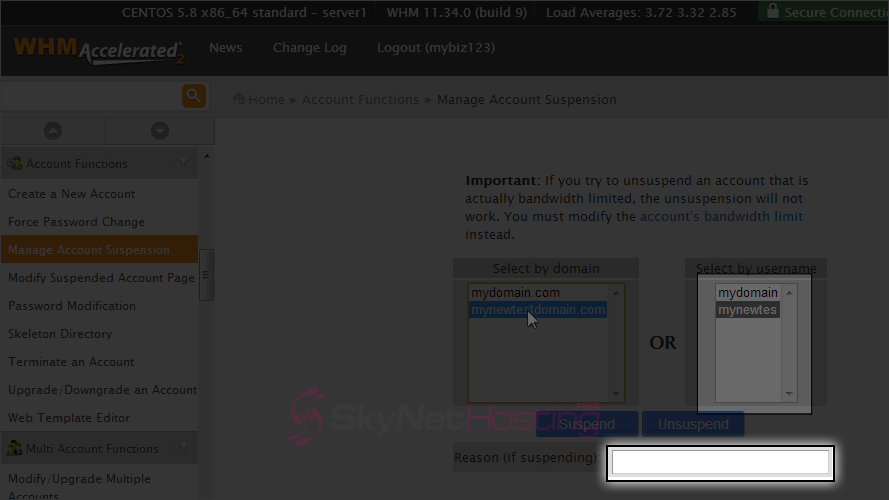Click the sidebar scrollbar up arrow
The image size is (889, 500).
point(206,156)
